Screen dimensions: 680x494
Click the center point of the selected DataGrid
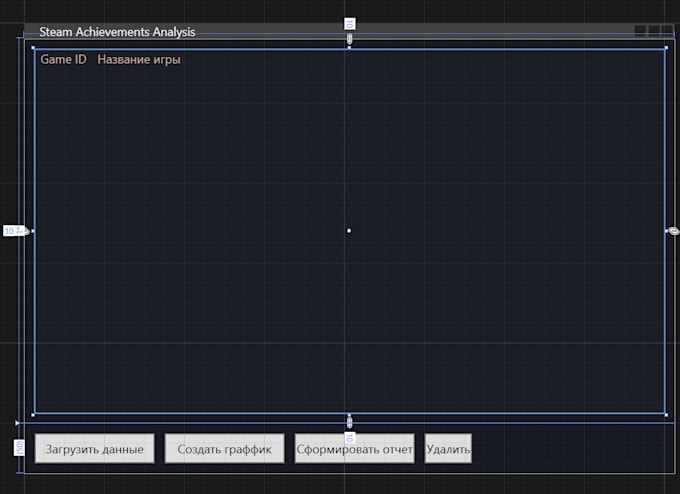(x=349, y=231)
